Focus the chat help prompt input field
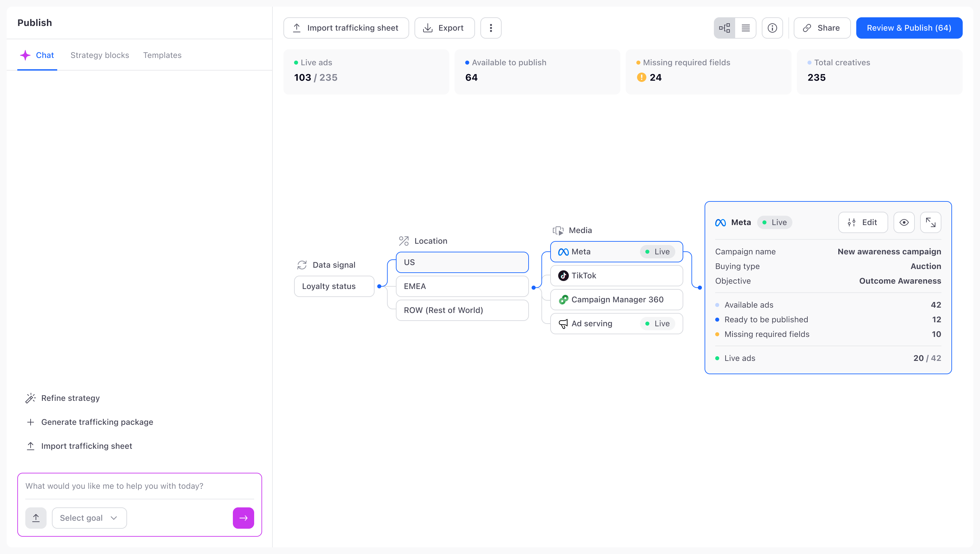Screen dimensions: 980x554 coord(139,486)
